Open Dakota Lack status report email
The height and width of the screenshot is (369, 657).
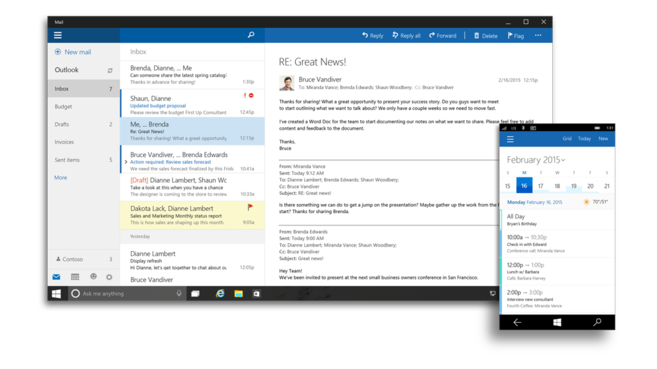click(x=192, y=215)
